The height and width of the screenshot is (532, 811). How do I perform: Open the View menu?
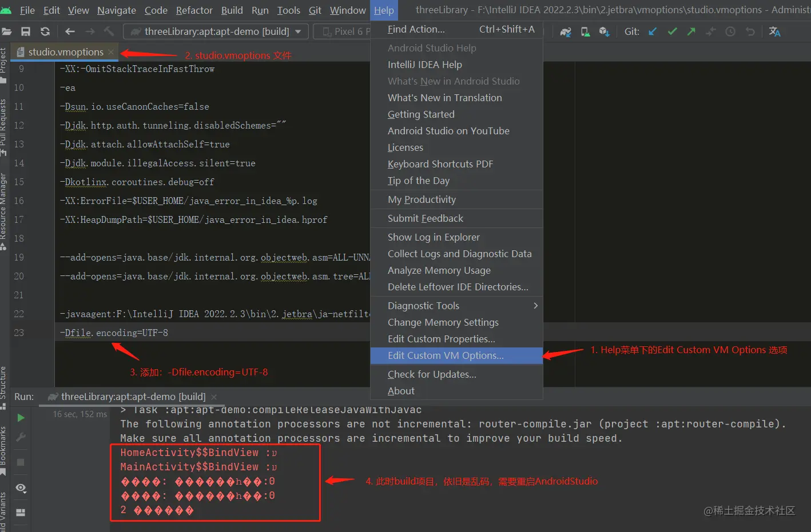[78, 10]
